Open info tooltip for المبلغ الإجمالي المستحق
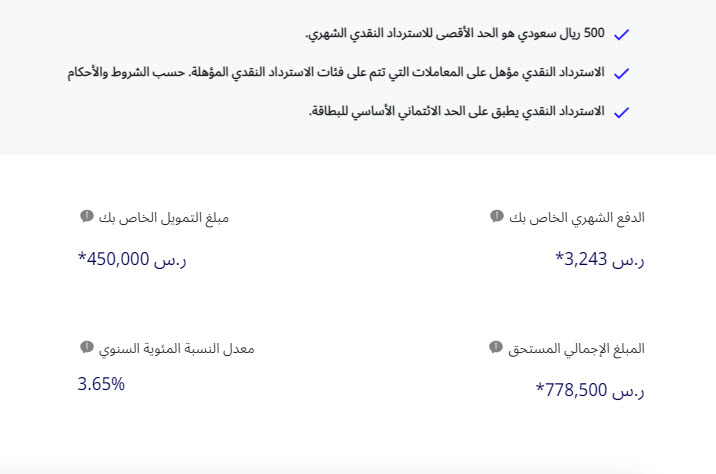This screenshot has width=716, height=474. coord(495,347)
